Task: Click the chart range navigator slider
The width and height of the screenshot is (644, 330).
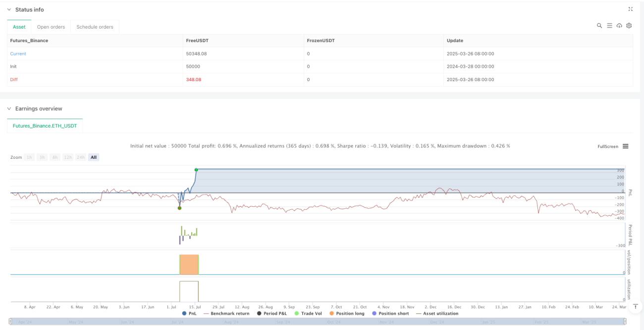Action: (x=318, y=322)
